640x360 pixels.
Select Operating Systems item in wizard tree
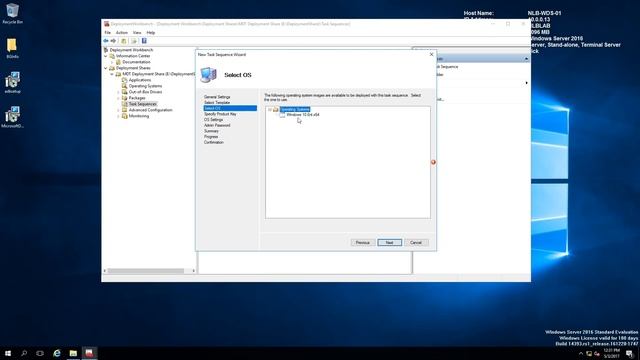295,109
